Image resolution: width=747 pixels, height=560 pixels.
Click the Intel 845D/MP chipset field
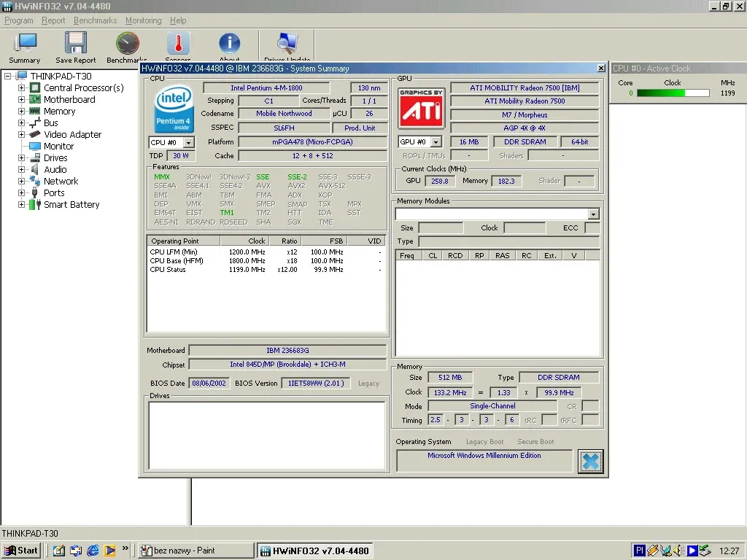pyautogui.click(x=287, y=365)
